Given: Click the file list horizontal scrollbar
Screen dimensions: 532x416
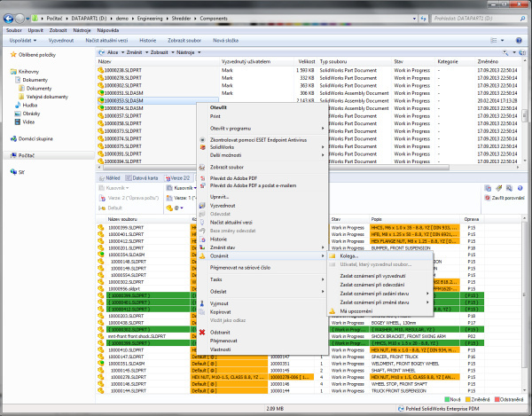Looking at the screenshot, I should tap(276, 168).
